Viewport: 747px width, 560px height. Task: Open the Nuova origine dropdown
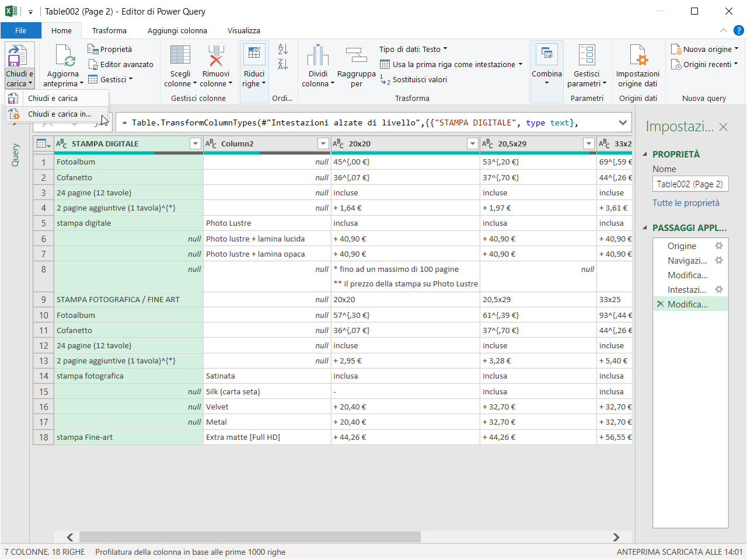pos(705,49)
